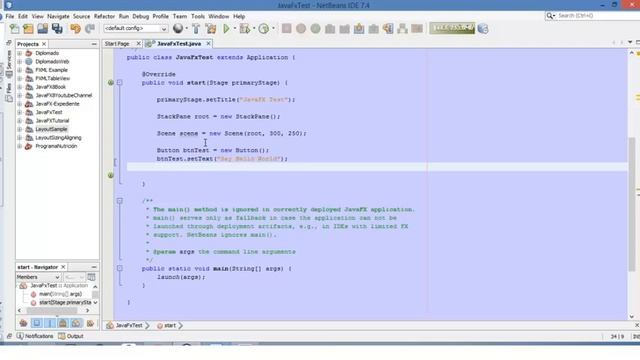Click the New Project toolbar icon
This screenshot has height=360, width=640.
pos(28,29)
